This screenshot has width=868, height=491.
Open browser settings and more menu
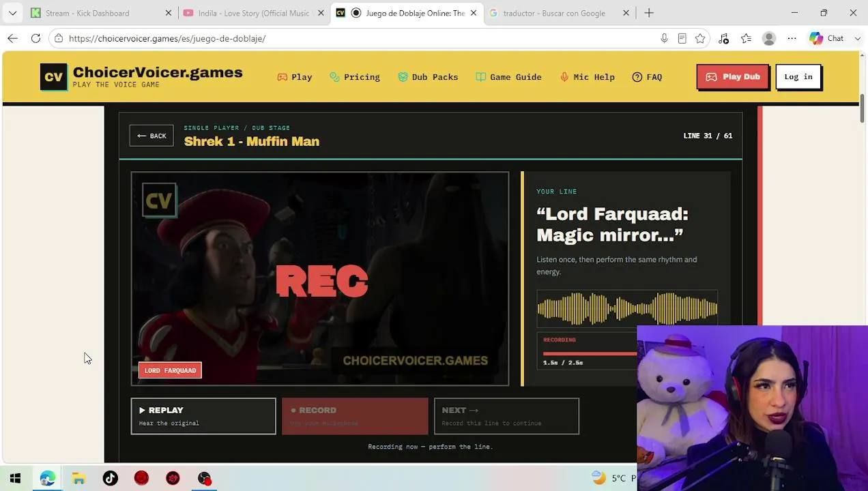pos(792,38)
